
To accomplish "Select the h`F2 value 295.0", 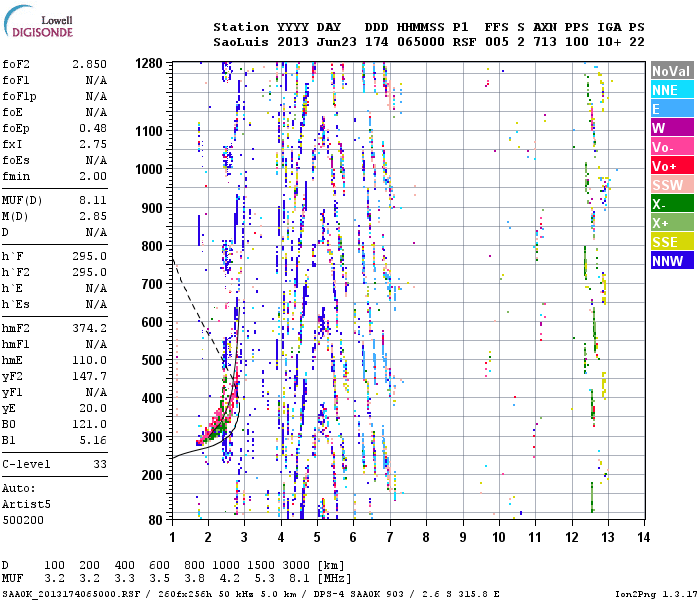I will pyautogui.click(x=89, y=272).
